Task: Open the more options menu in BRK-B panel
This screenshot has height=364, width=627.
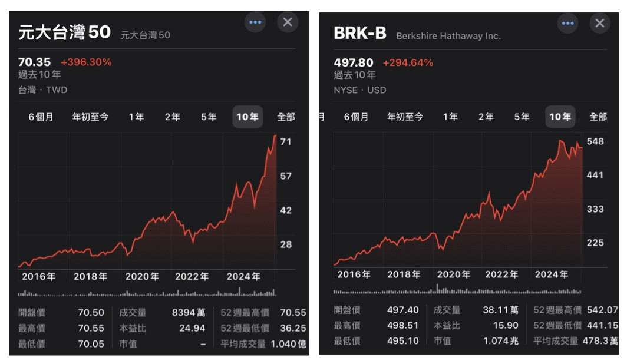Action: [568, 23]
